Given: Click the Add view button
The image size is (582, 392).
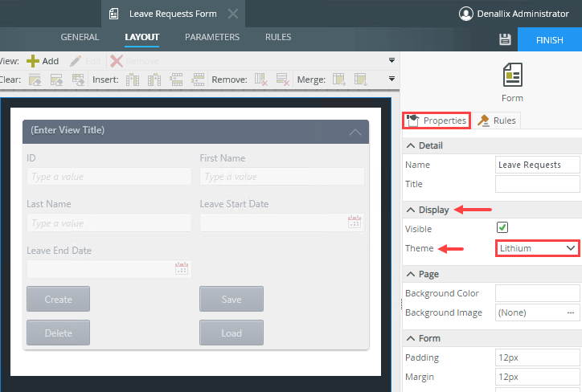Looking at the screenshot, I should [x=43, y=61].
